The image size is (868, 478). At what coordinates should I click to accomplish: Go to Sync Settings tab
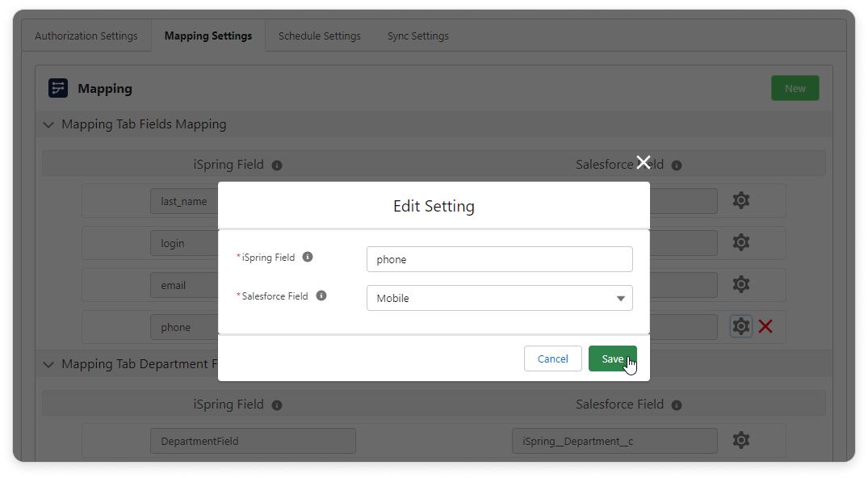[x=417, y=36]
